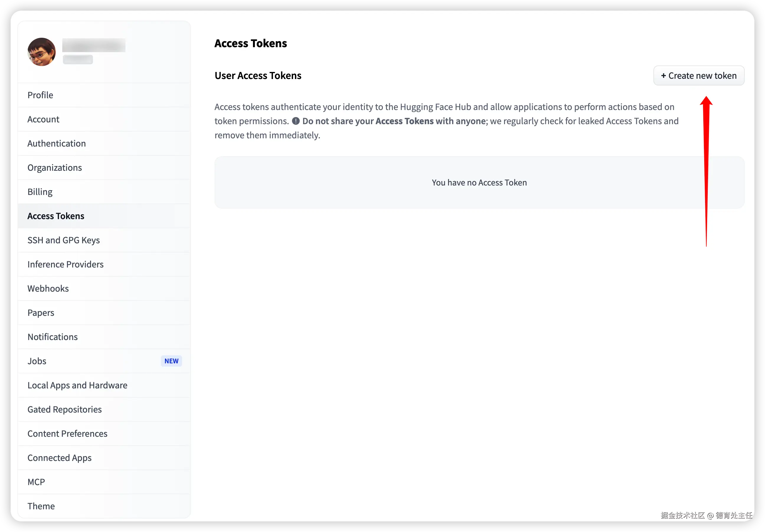Open SSH and GPG Keys
Image resolution: width=765 pixels, height=532 pixels.
tap(64, 240)
